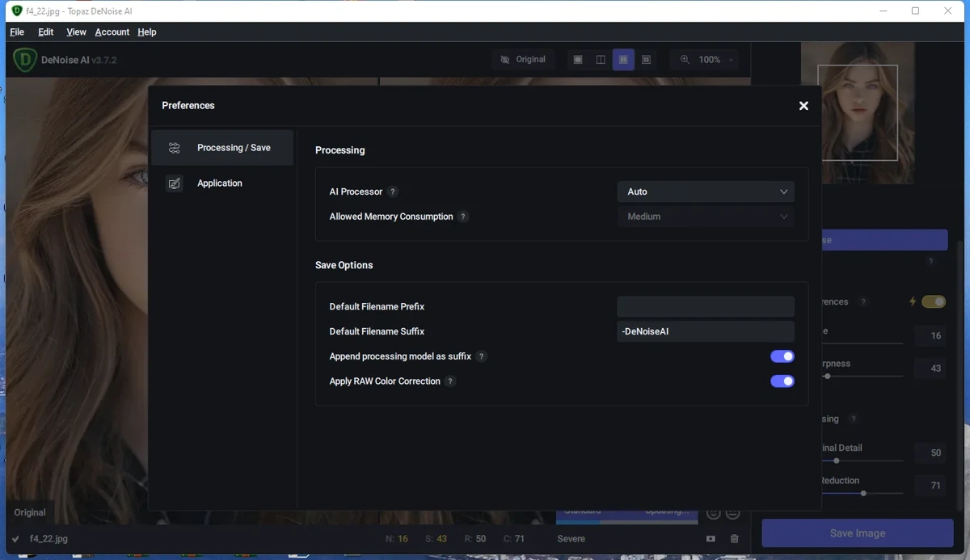The image size is (970, 560).
Task: Click the Severe noise level text
Action: click(571, 539)
